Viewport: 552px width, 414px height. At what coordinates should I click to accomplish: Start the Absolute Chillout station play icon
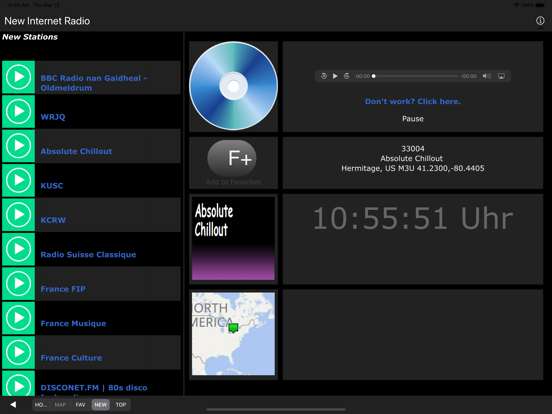click(18, 146)
